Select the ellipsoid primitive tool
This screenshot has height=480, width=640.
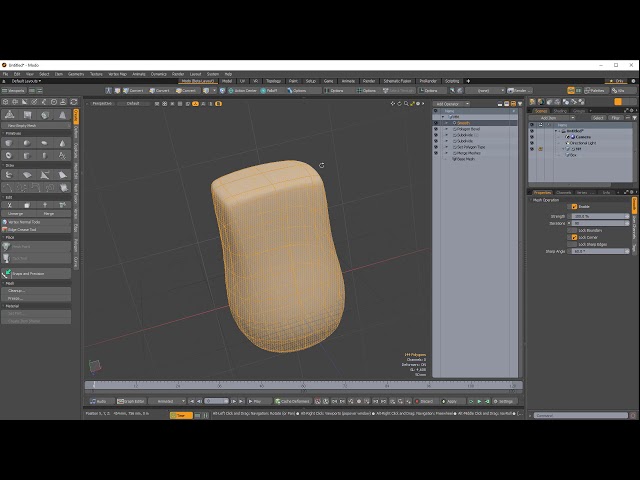(x=44, y=143)
